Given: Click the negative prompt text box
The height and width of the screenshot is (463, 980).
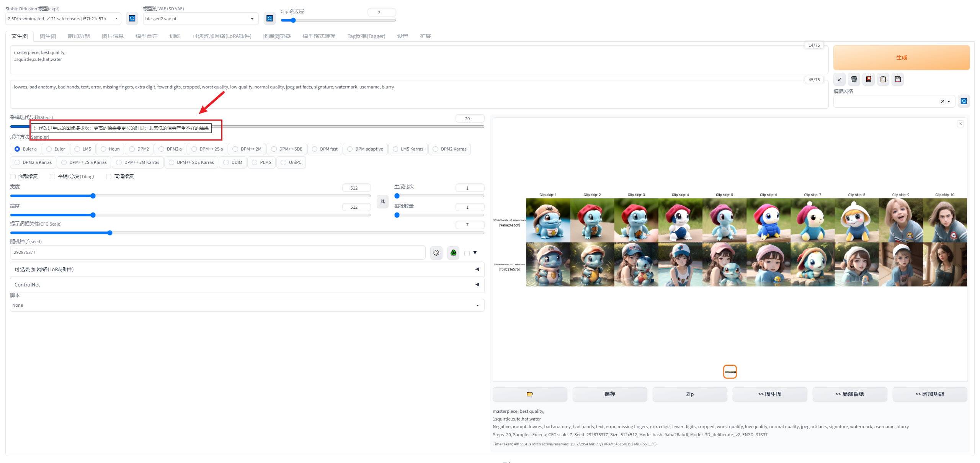Looking at the screenshot, I should (x=419, y=94).
